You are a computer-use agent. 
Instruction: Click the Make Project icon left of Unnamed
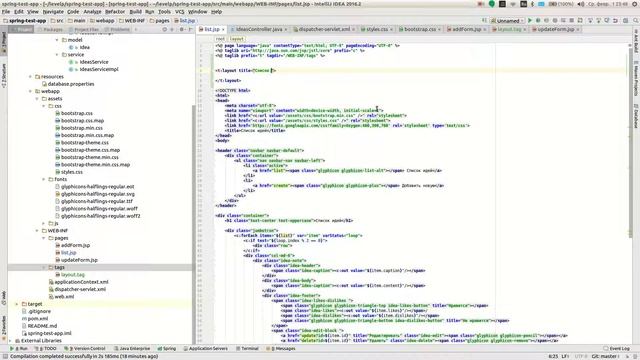tap(484, 20)
